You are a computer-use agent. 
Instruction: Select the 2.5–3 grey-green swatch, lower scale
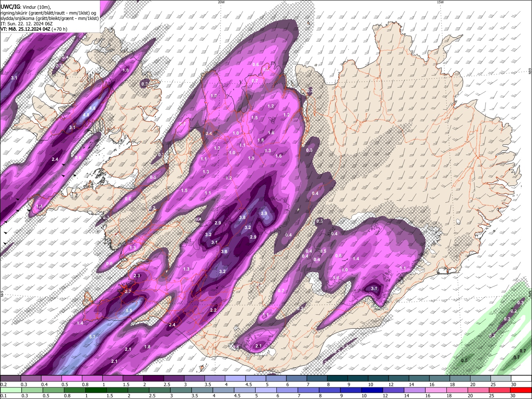coord(160,390)
